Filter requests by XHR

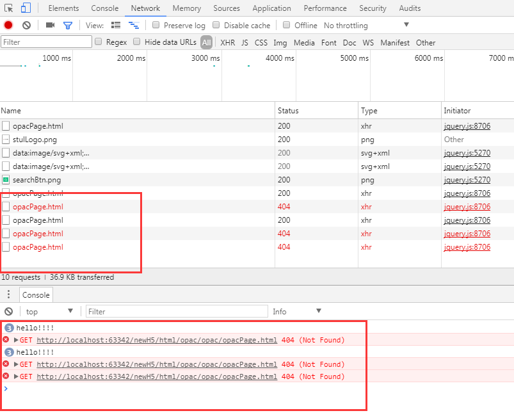click(227, 43)
